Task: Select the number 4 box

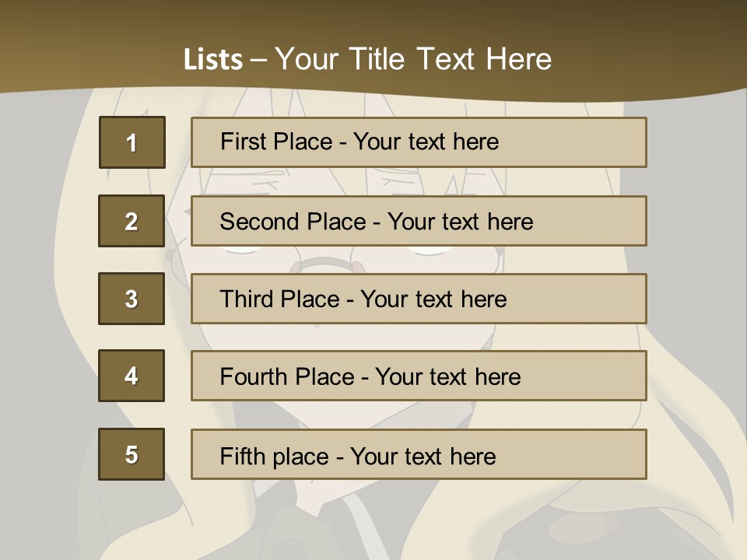Action: pyautogui.click(x=132, y=376)
